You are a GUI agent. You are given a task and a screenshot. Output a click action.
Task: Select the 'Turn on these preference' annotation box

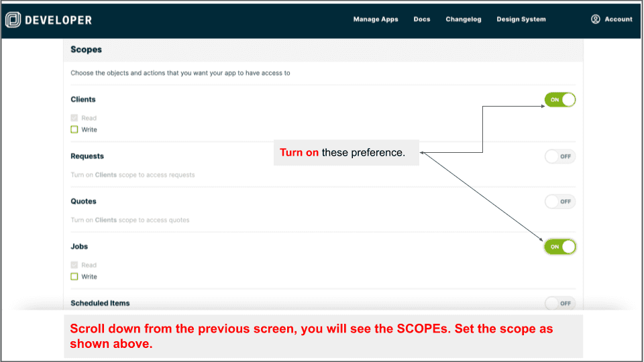click(x=346, y=153)
